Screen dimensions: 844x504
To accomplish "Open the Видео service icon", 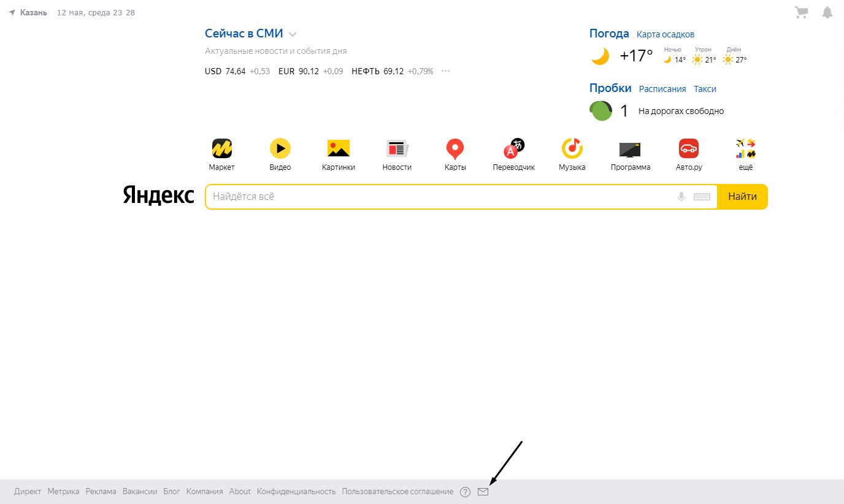I will [280, 148].
